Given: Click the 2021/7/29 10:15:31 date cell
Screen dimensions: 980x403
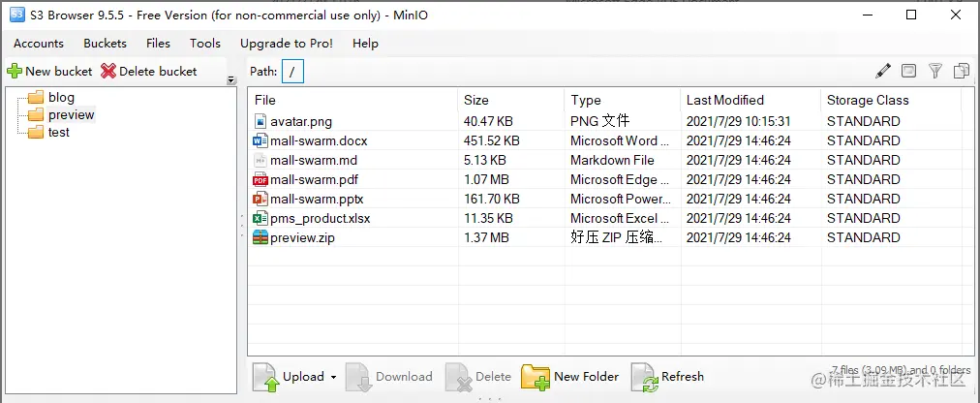Looking at the screenshot, I should (x=739, y=121).
